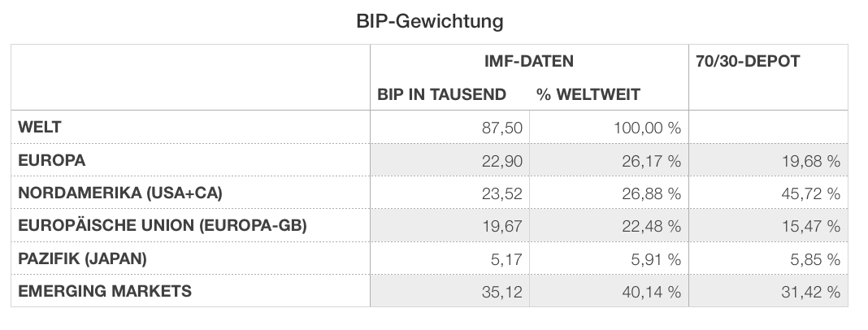Click the EUROPÄISCHE UNION (EUROPA-GB) row label
The width and height of the screenshot is (868, 330).
pos(162,226)
